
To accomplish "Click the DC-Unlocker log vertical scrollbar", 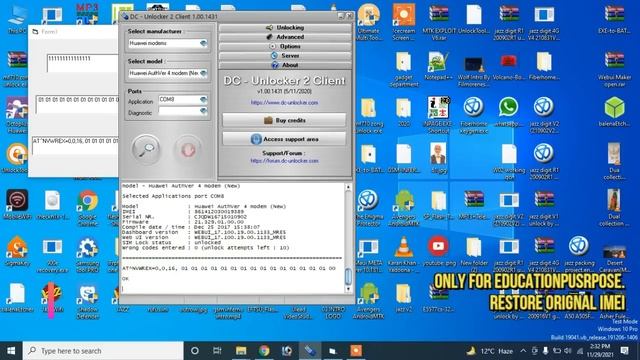I will (x=348, y=238).
